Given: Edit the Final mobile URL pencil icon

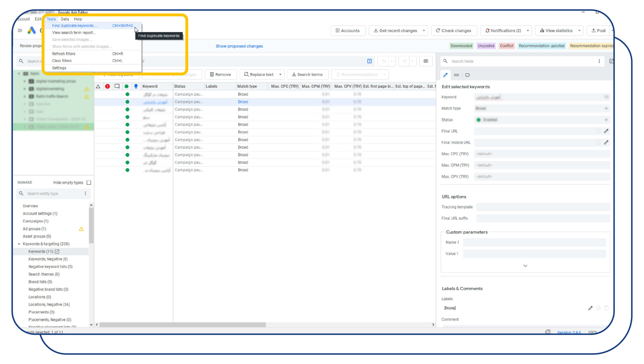Looking at the screenshot, I should point(606,142).
